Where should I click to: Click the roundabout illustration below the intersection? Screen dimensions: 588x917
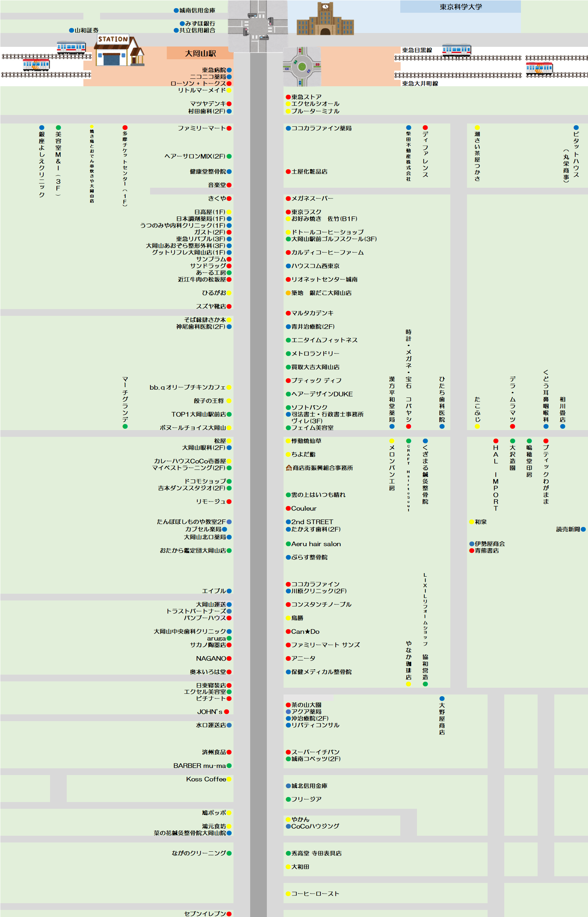point(302,66)
